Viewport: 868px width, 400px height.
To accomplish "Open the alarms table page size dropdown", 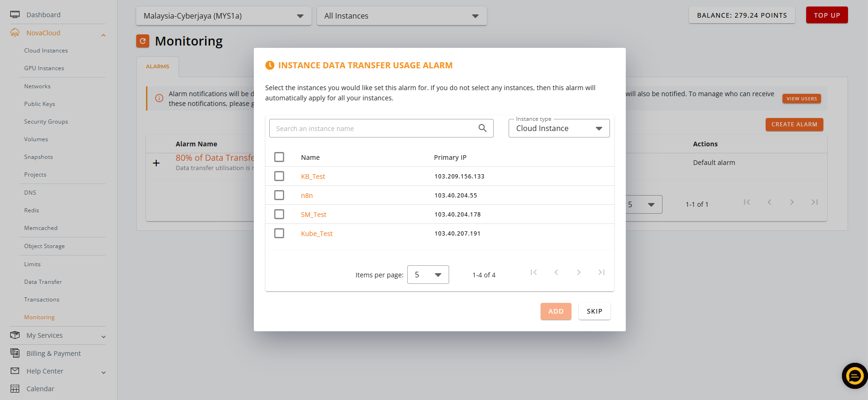I will point(644,204).
